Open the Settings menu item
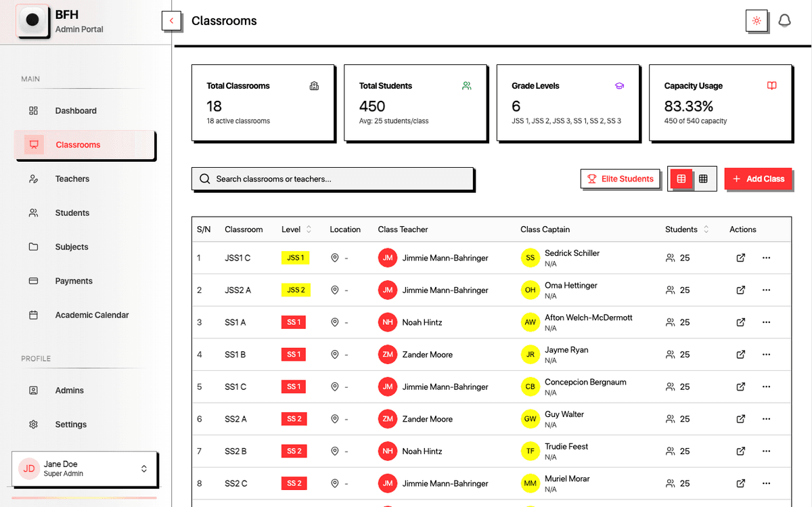The image size is (812, 507). (x=72, y=424)
